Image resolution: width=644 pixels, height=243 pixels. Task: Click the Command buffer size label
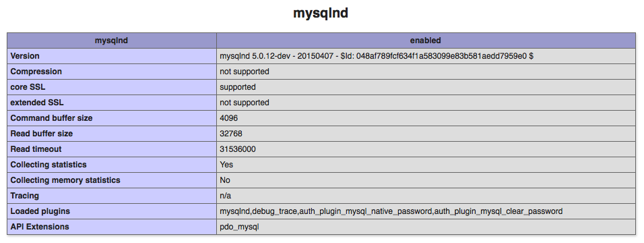pyautogui.click(x=52, y=118)
